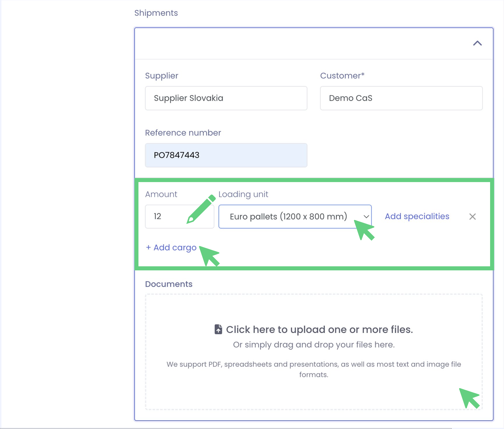
Task: Click the file upload icon in Documents
Action: 218,329
